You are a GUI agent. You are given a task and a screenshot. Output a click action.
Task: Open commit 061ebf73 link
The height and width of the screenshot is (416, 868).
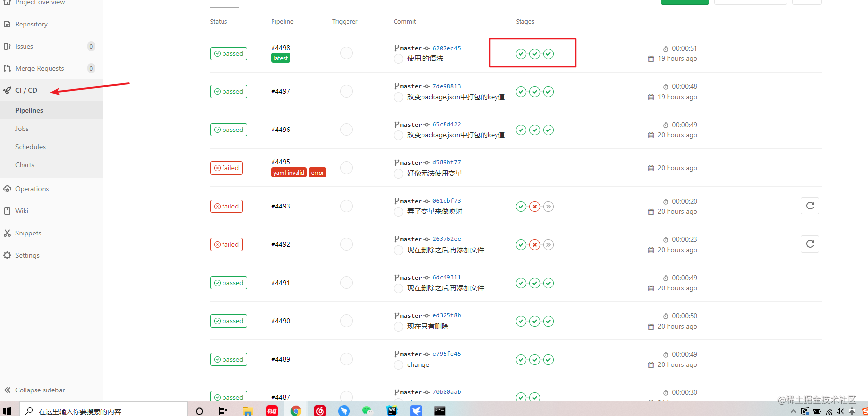coord(446,201)
